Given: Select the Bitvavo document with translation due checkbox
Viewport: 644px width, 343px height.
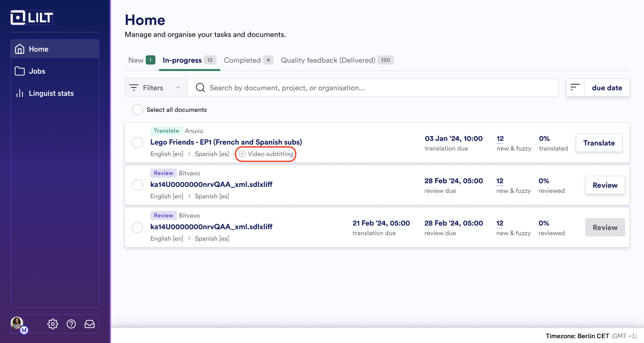Looking at the screenshot, I should click(x=137, y=227).
